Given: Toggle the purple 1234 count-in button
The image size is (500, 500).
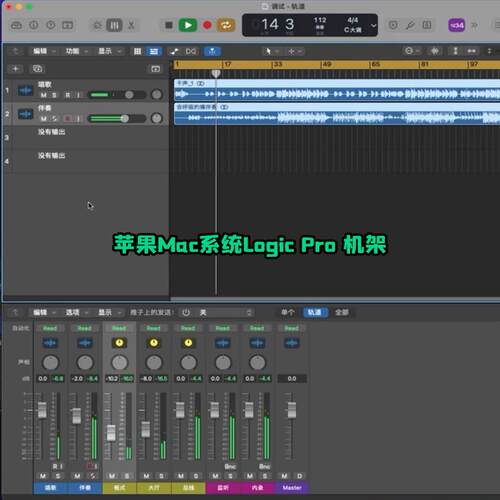Looking at the screenshot, I should (x=456, y=25).
